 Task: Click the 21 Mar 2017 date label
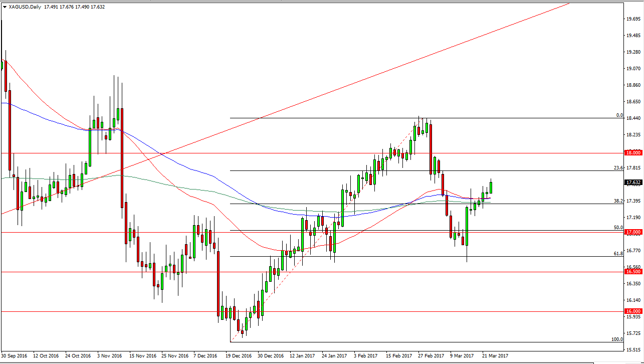[495, 355]
